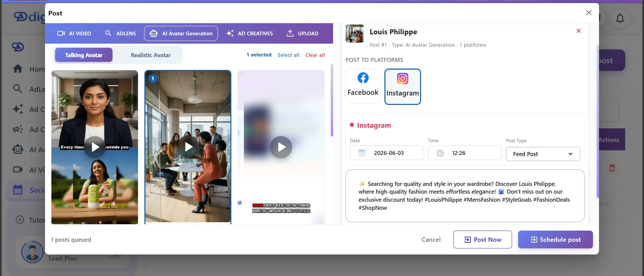Click the Time field 12:26

(x=465, y=153)
